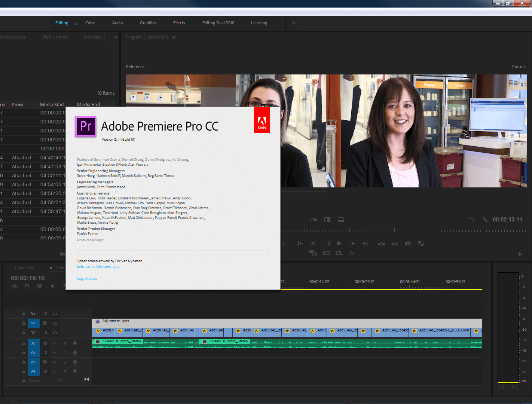Play the sequence in Program monitor
532x404 pixels.
tap(339, 244)
